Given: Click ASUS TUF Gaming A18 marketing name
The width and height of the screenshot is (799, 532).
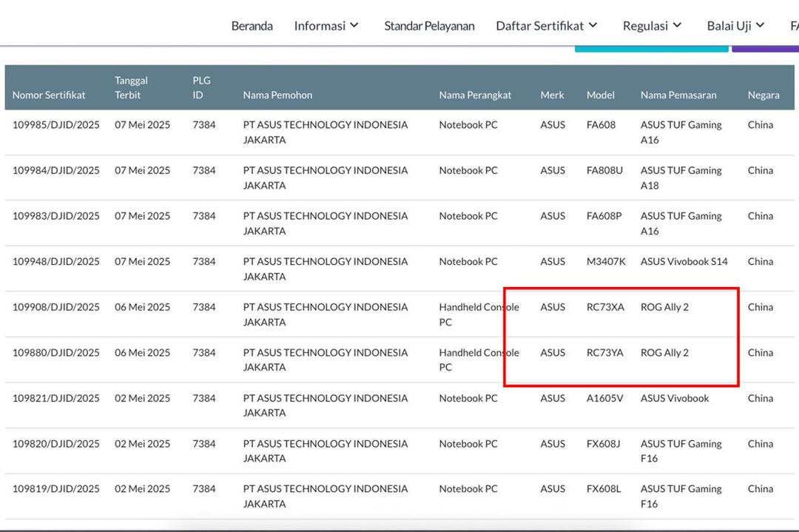Looking at the screenshot, I should tap(681, 178).
